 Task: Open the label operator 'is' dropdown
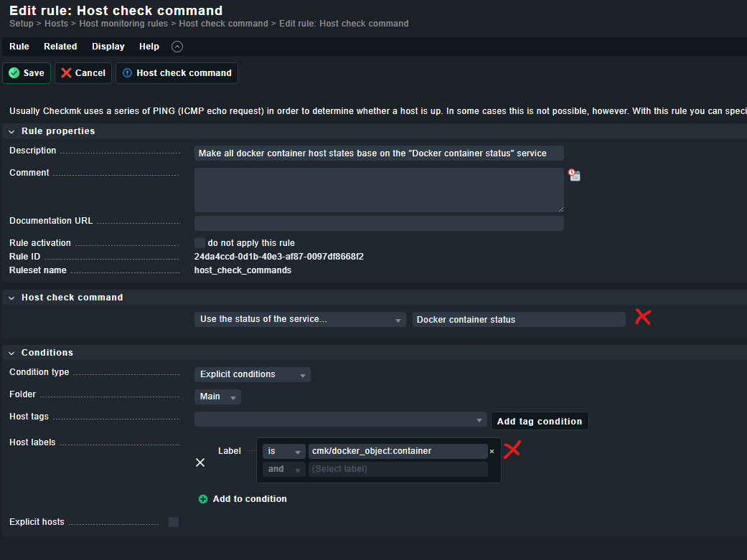click(283, 451)
